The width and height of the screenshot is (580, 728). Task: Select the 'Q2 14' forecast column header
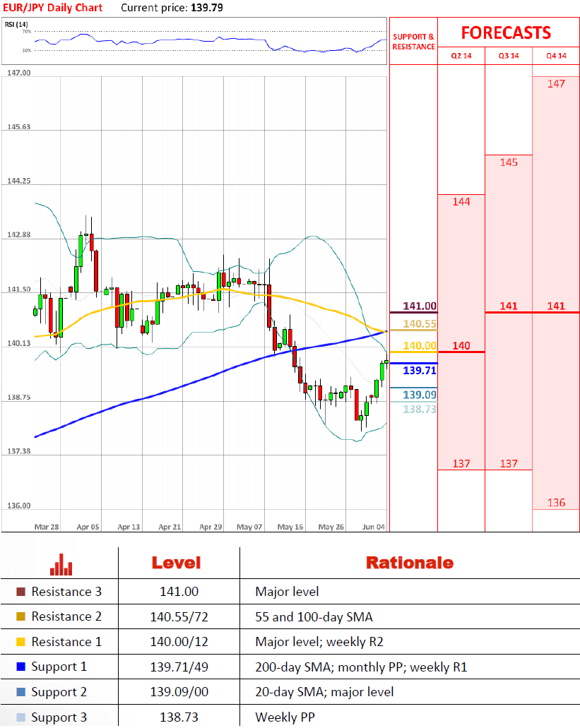click(x=461, y=56)
